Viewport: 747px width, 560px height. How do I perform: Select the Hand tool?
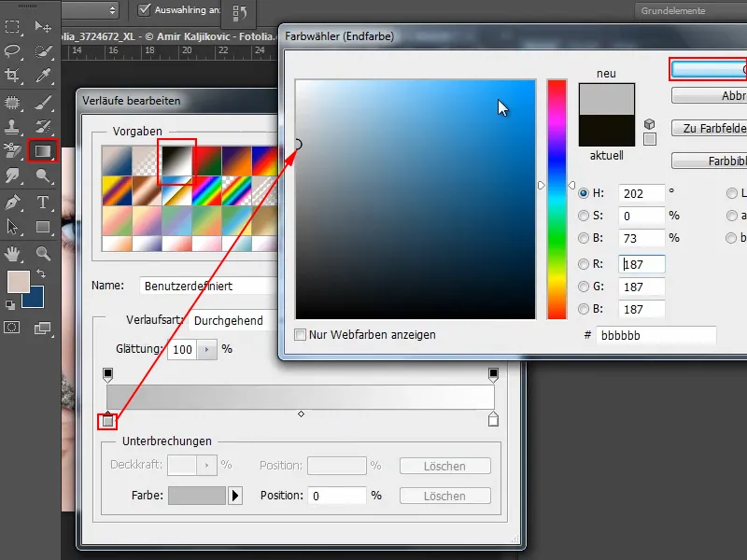click(x=12, y=254)
